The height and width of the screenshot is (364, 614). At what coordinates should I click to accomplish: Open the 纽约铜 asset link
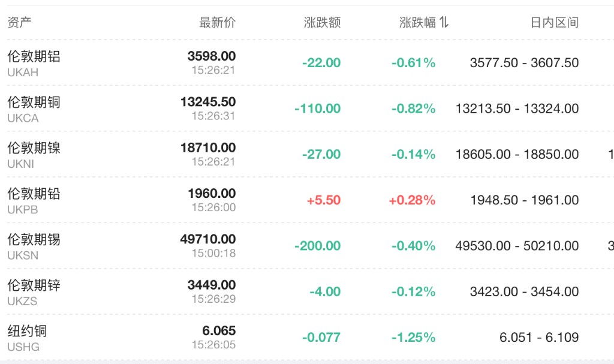coord(27,331)
